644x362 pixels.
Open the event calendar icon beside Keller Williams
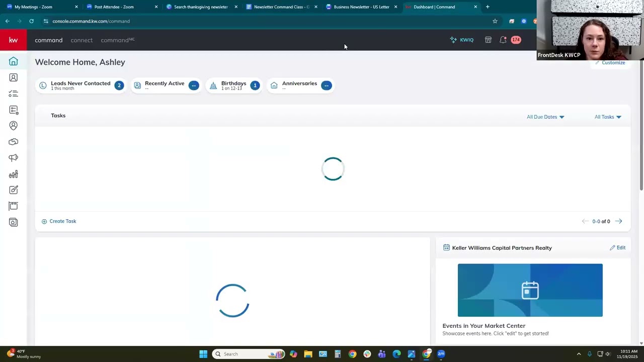[446, 247]
